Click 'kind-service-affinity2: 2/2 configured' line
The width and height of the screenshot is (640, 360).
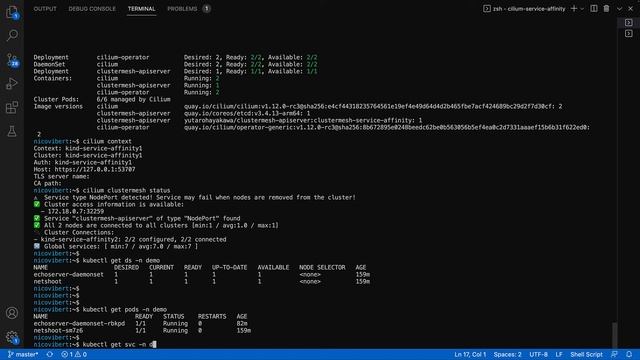[x=130, y=240]
